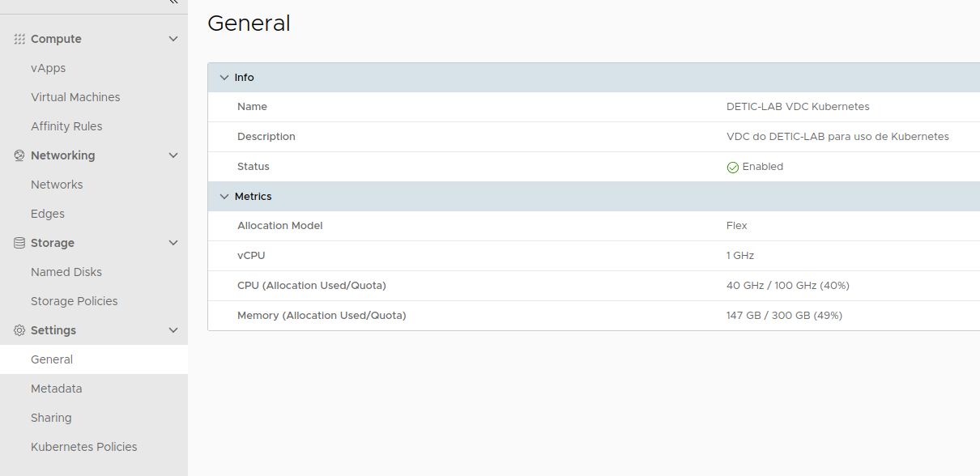This screenshot has width=980, height=476.
Task: Collapse the Compute section chevron
Action: [173, 39]
